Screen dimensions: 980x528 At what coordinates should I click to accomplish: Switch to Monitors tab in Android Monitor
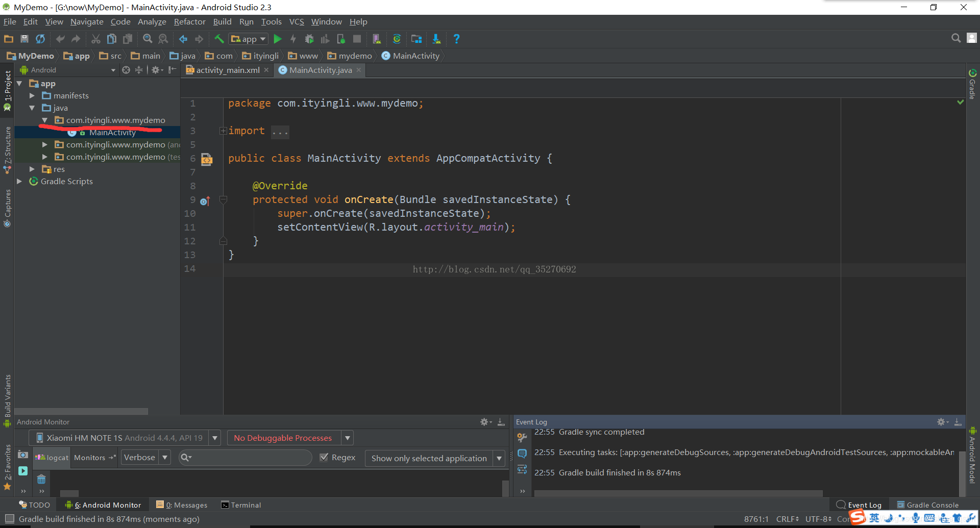click(x=94, y=458)
